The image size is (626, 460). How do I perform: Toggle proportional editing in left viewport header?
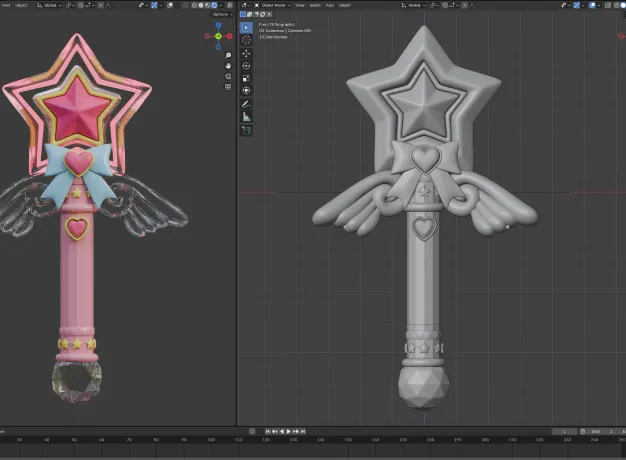tap(100, 5)
